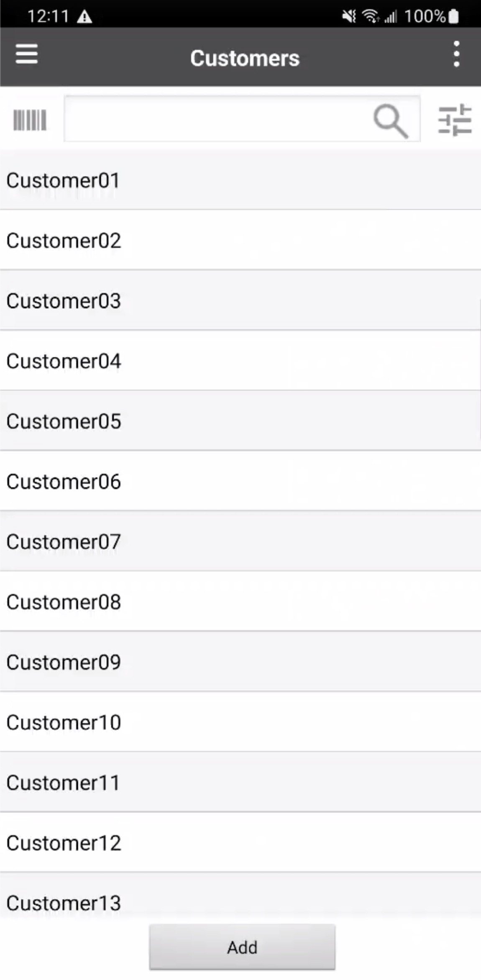Open Customer10 details
This screenshot has width=481, height=980.
pos(240,722)
